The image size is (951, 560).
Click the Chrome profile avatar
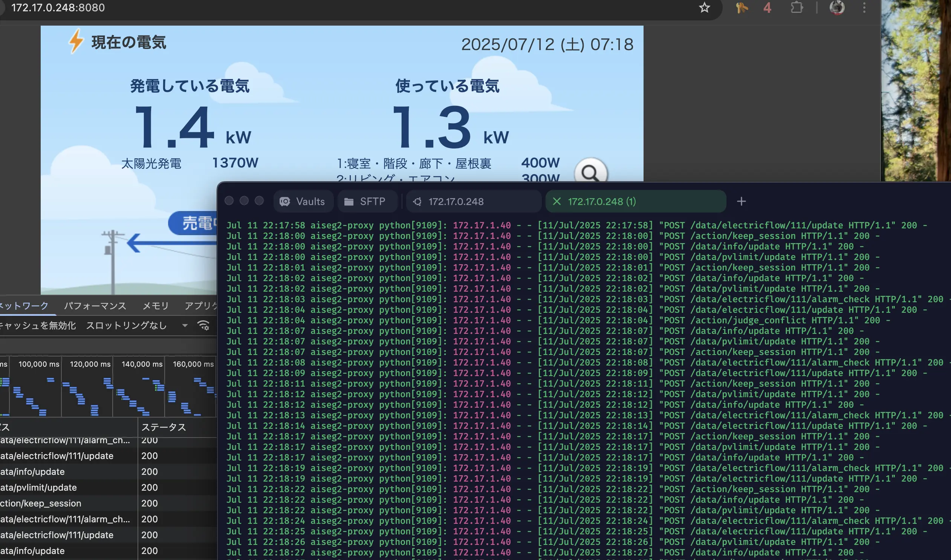(x=837, y=8)
